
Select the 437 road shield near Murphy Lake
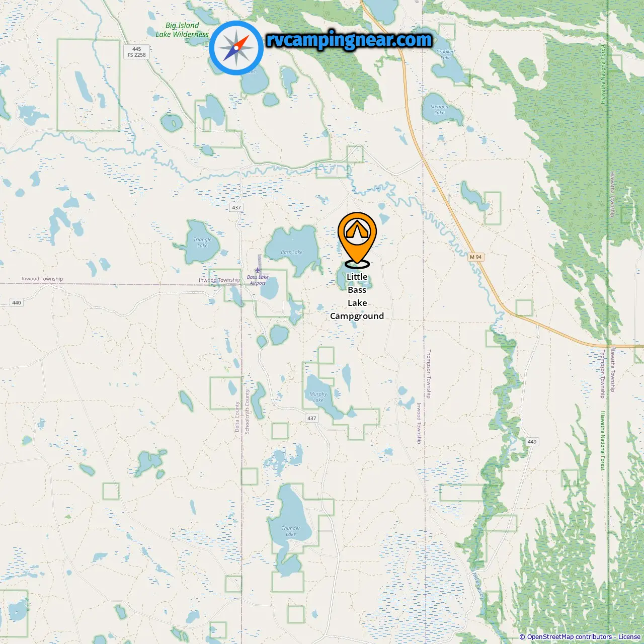coord(312,418)
